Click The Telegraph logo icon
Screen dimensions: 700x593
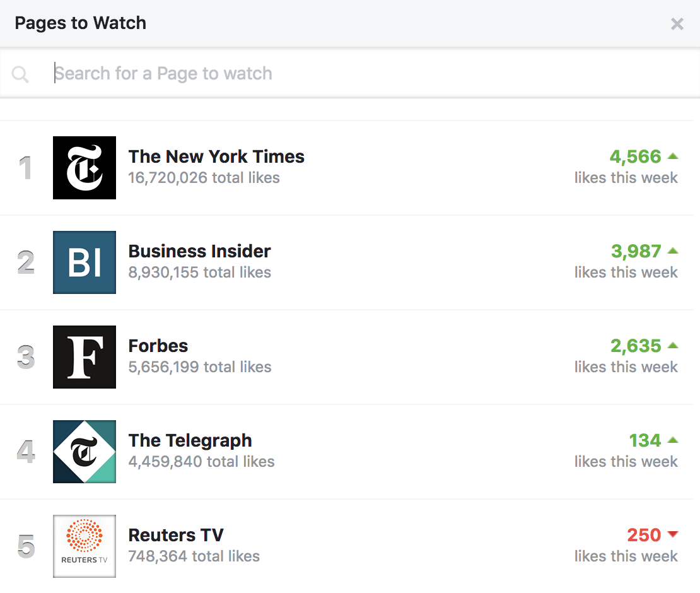click(85, 452)
